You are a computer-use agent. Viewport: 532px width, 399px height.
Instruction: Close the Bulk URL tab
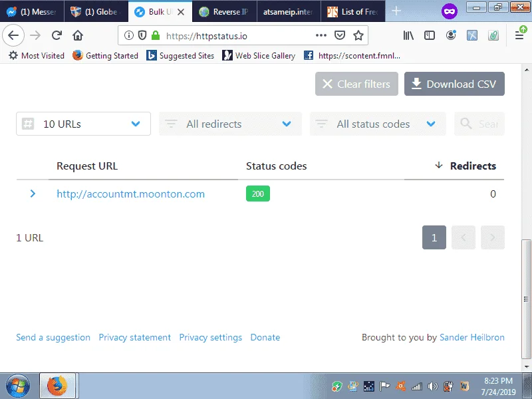point(181,12)
